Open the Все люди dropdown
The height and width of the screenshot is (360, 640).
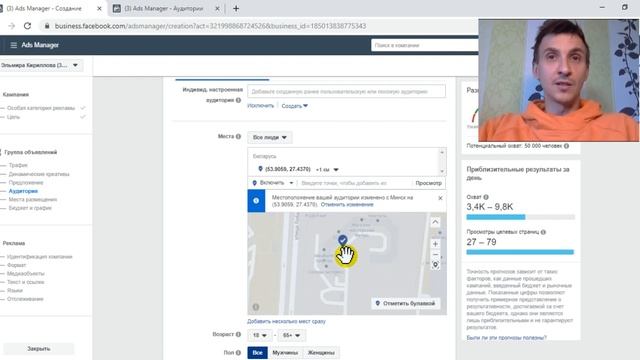coord(269,138)
